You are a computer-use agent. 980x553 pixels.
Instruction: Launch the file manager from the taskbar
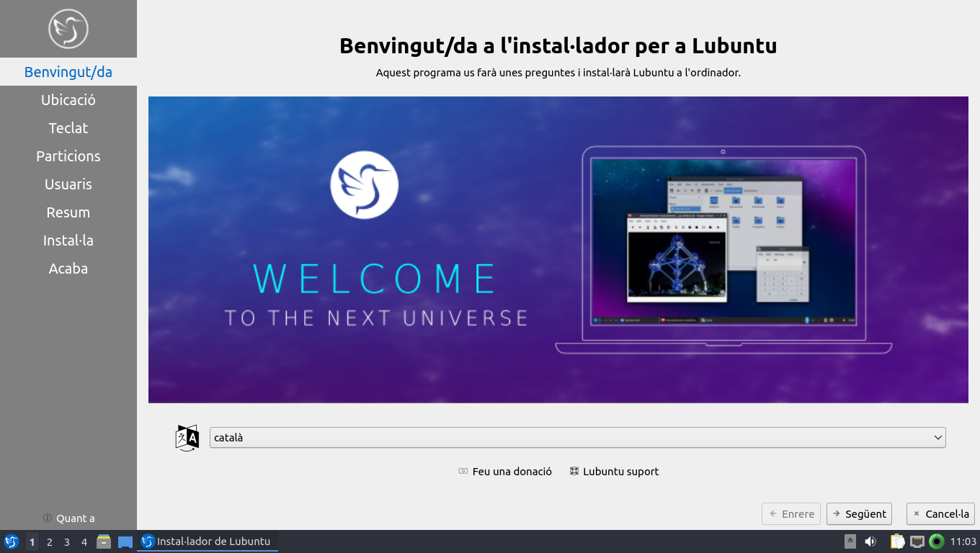(x=104, y=541)
